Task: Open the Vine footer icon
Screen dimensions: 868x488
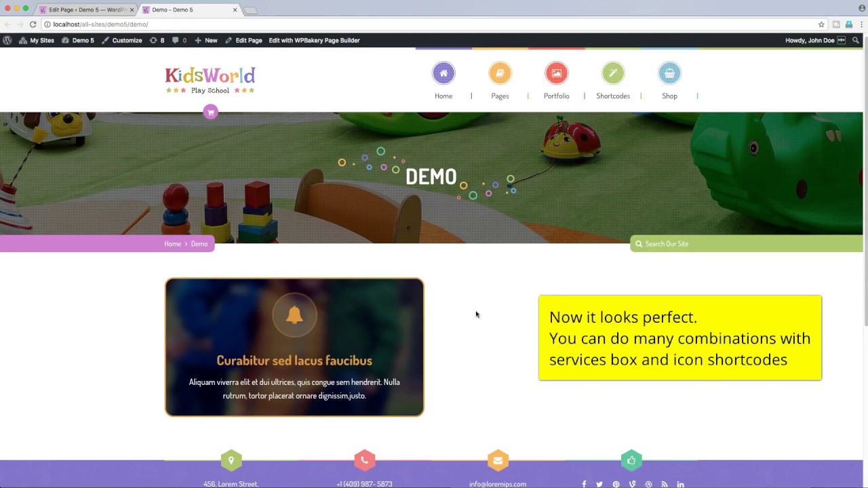Action: [x=632, y=484]
